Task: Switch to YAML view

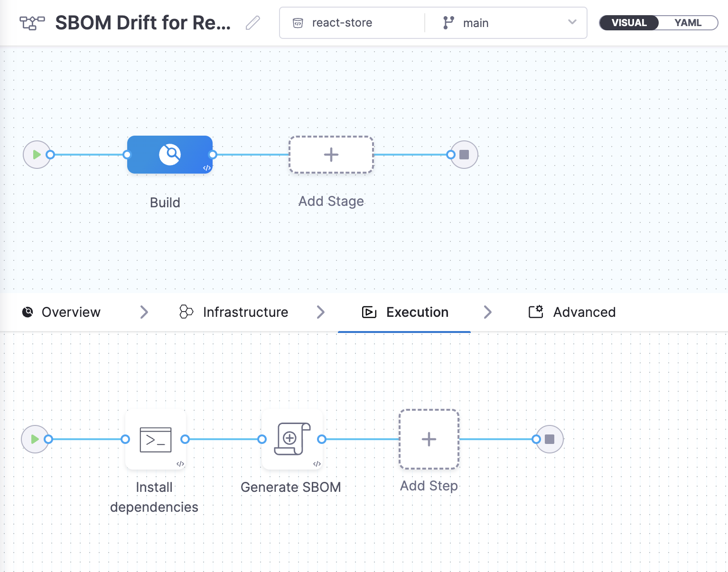Action: click(x=688, y=23)
